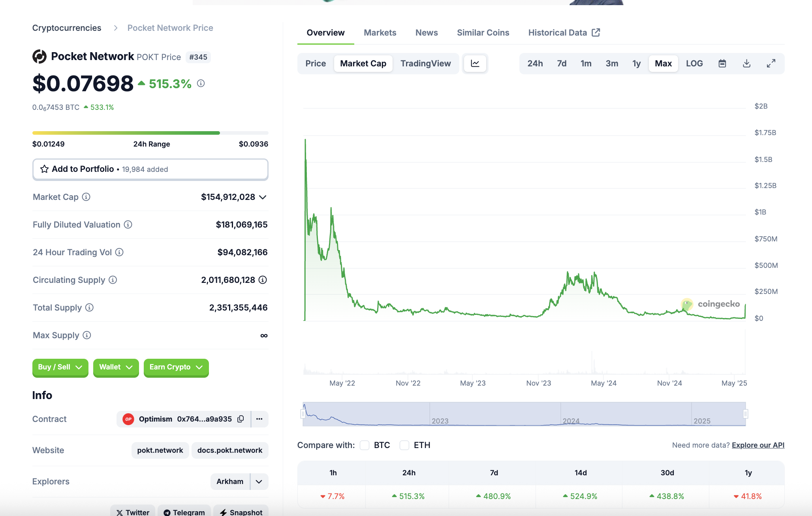Screen dimensions: 812x516
Task: Enable BTC comparison checkbox
Action: click(x=365, y=445)
